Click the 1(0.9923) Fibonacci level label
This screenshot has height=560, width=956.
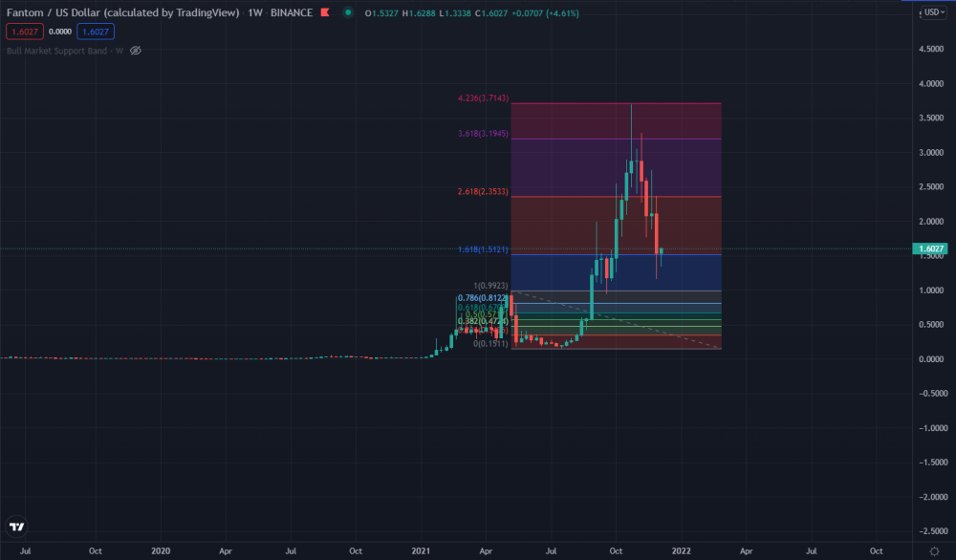[x=490, y=285]
